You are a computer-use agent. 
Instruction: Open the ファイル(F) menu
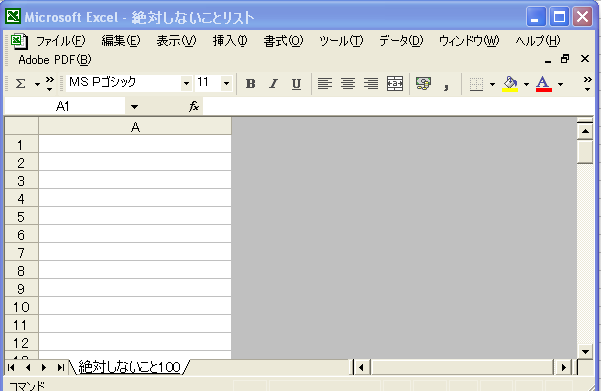[61, 41]
